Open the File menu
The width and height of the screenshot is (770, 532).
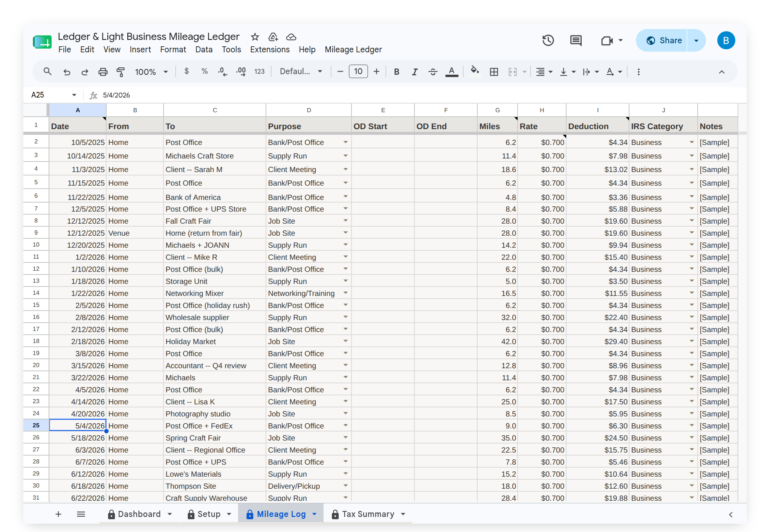click(64, 49)
